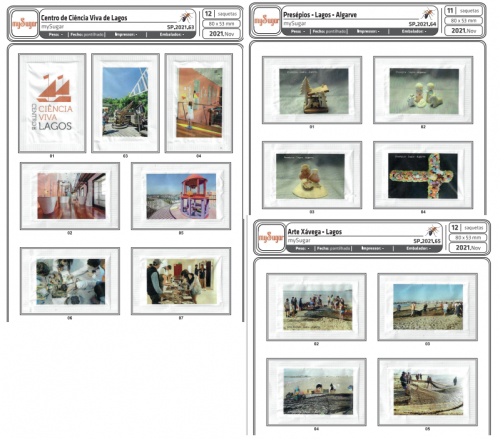This screenshot has width=500, height=439.
Task: Click the ant icon in Arte Xávega header
Action: point(433,230)
